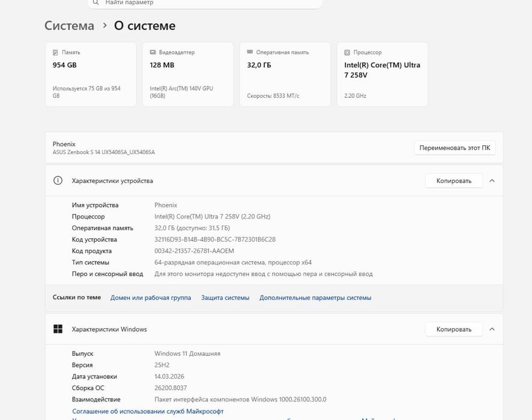Select the '32,0 ГБ' RAM value

pos(259,65)
